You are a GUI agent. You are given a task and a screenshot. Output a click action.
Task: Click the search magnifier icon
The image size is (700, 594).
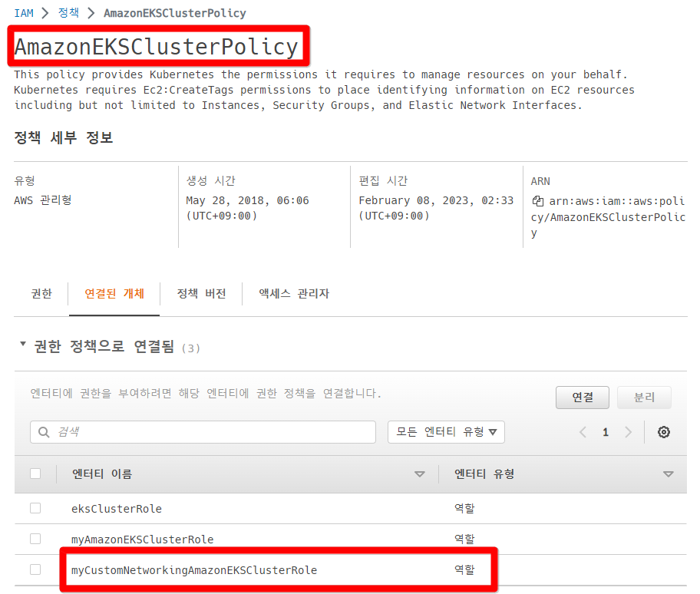44,432
